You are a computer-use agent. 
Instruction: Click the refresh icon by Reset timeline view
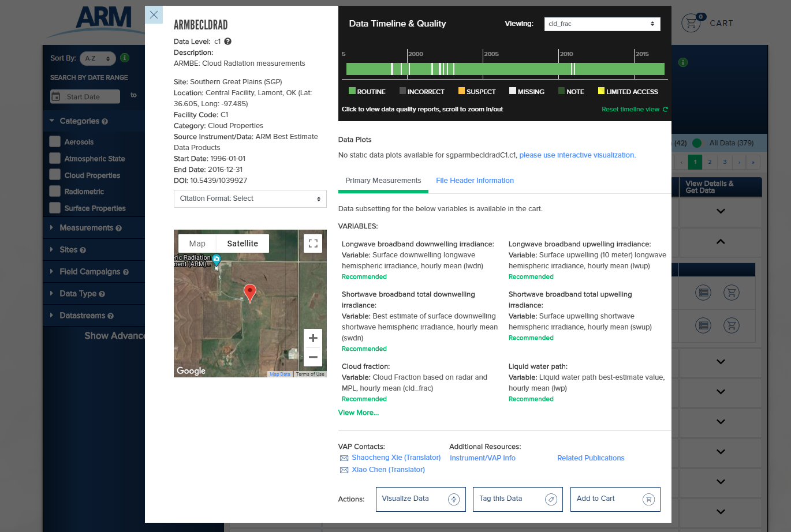coord(665,109)
